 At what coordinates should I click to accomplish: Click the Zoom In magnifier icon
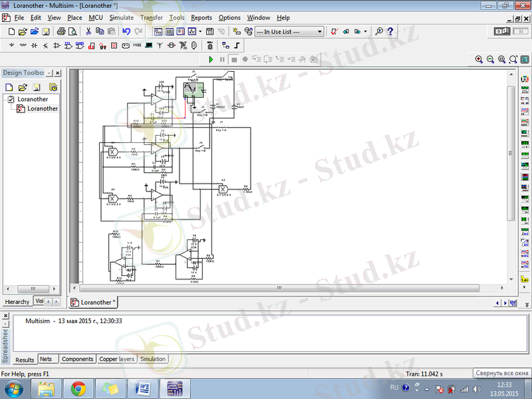(x=479, y=59)
